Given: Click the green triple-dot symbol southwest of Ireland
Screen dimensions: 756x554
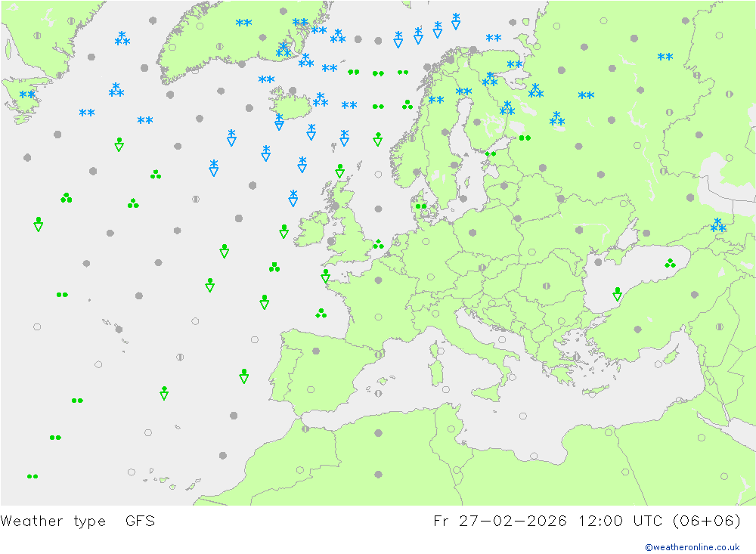Looking at the screenshot, I should [x=274, y=267].
